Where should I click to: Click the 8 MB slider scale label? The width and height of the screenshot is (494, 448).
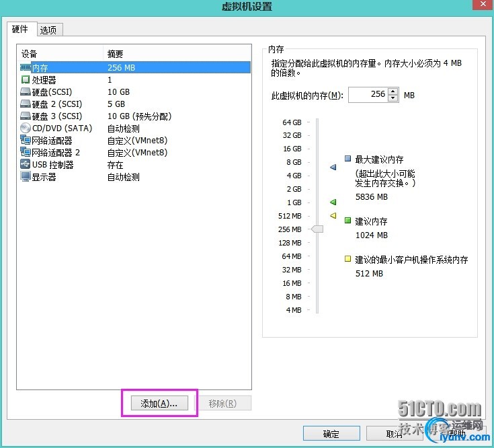pyautogui.click(x=294, y=297)
